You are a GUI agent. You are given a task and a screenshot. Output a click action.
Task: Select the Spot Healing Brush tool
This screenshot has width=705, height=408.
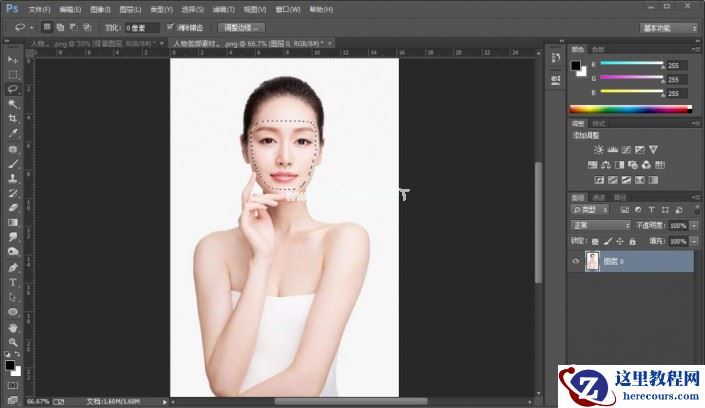(13, 148)
